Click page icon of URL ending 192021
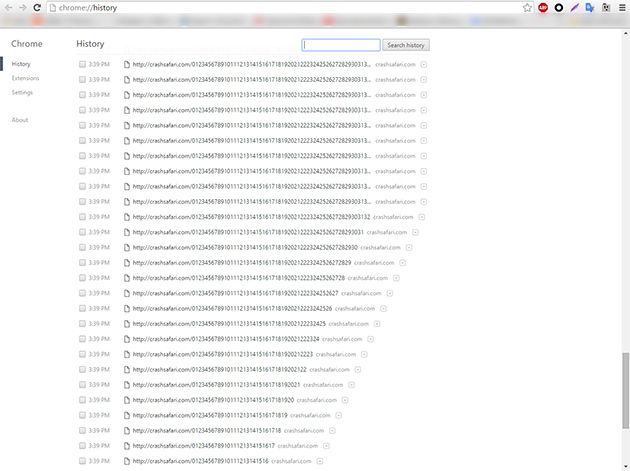 point(127,385)
